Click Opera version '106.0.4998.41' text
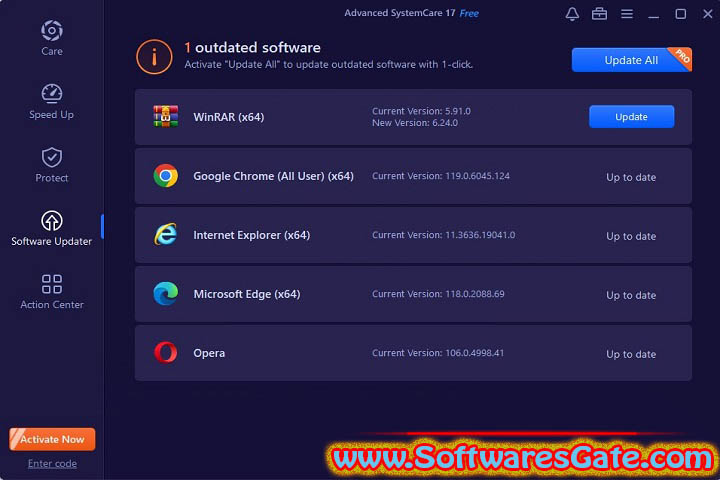The height and width of the screenshot is (480, 720). pyautogui.click(x=474, y=353)
